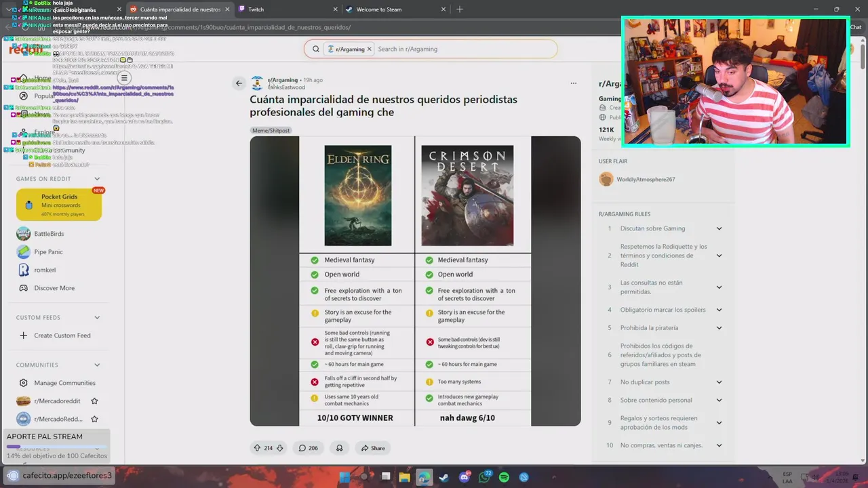The width and height of the screenshot is (868, 488).
Task: Expand rule 1 Discutan sobre Gaming
Action: [719, 228]
